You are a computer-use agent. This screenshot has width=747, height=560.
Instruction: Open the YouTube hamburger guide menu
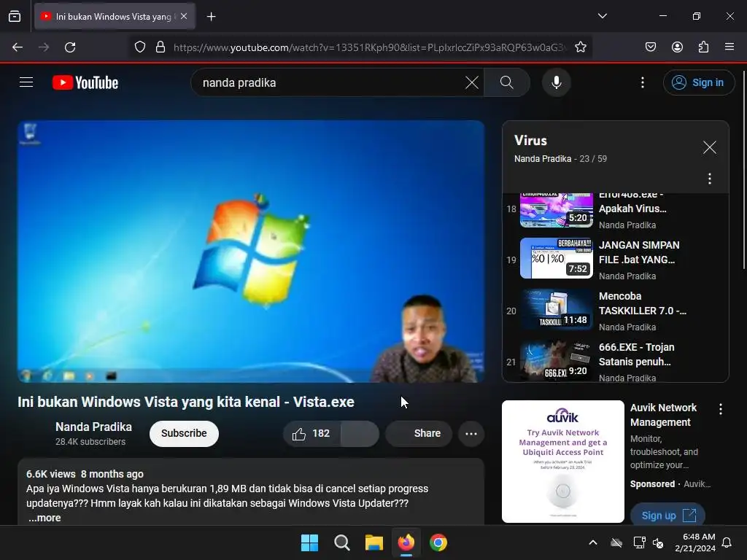(26, 82)
